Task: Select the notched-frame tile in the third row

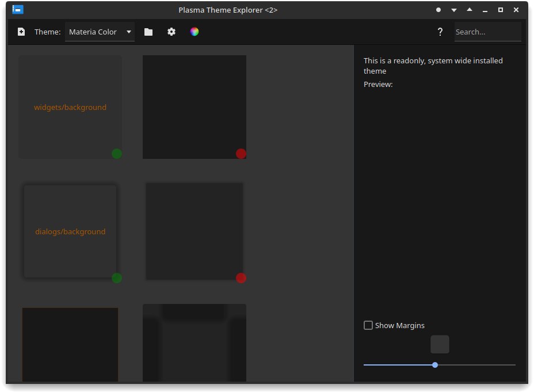Action: point(194,342)
